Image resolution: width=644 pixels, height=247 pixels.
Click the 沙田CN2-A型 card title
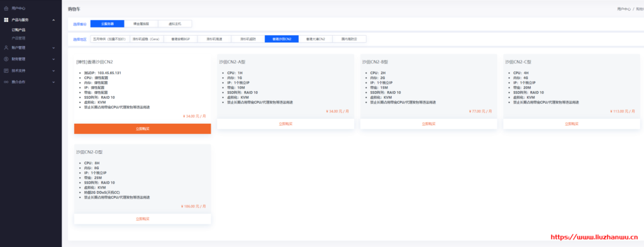click(x=232, y=62)
